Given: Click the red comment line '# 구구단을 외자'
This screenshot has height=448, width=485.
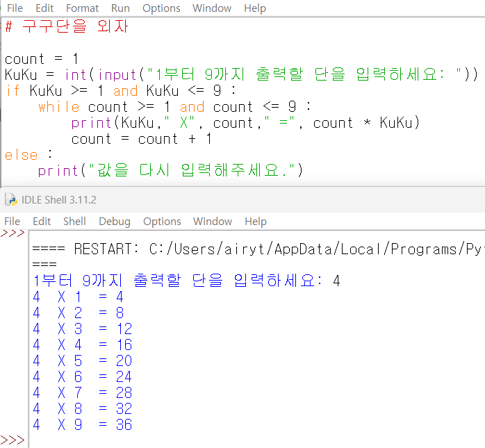Looking at the screenshot, I should 67,26.
